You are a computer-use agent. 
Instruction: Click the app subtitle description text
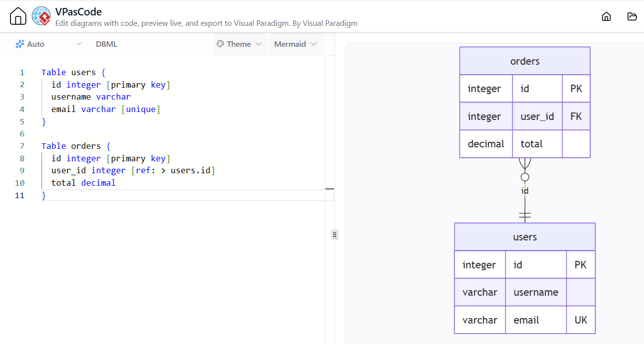(x=207, y=23)
